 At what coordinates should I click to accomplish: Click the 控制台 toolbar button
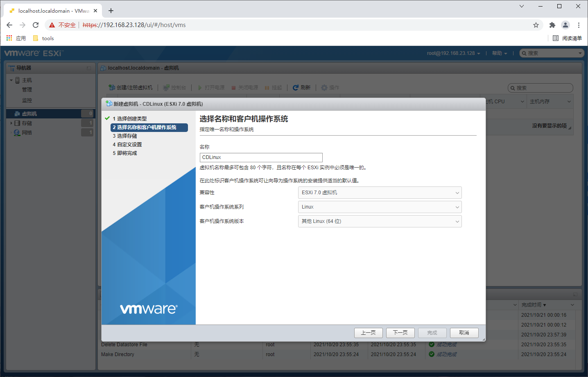pos(174,88)
